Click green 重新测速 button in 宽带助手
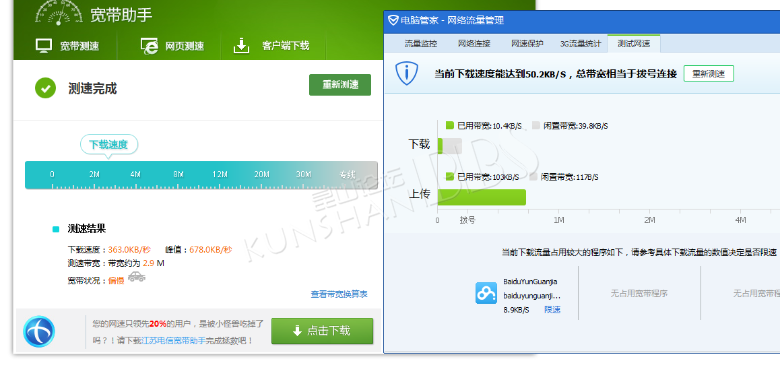The image size is (780, 389). tap(340, 85)
